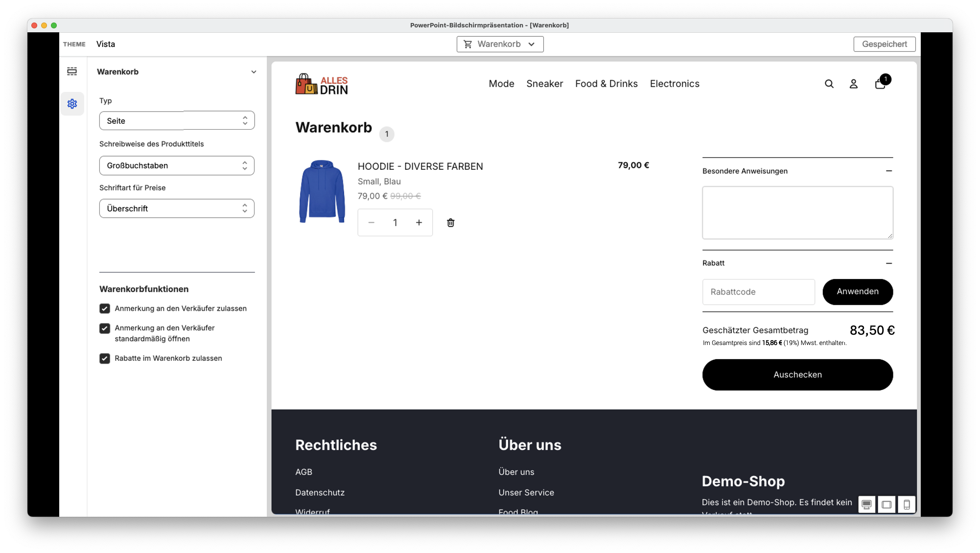The image size is (980, 553).
Task: Open the Sneaker navigation item
Action: click(x=544, y=84)
